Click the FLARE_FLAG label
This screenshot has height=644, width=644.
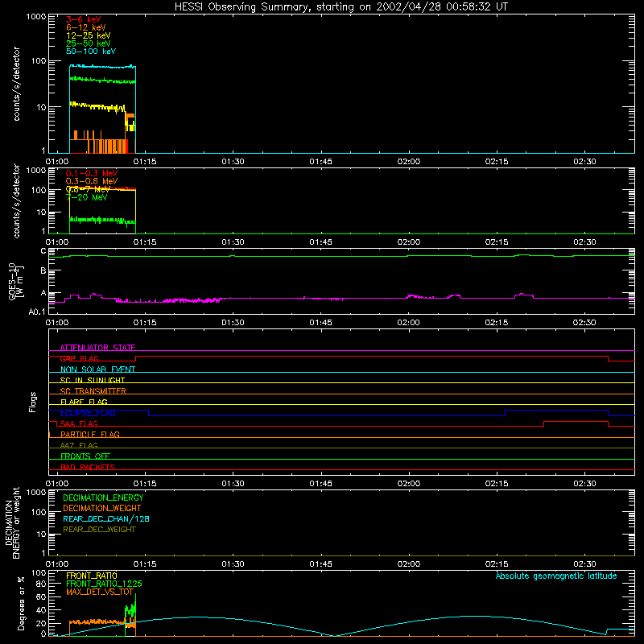(x=84, y=402)
